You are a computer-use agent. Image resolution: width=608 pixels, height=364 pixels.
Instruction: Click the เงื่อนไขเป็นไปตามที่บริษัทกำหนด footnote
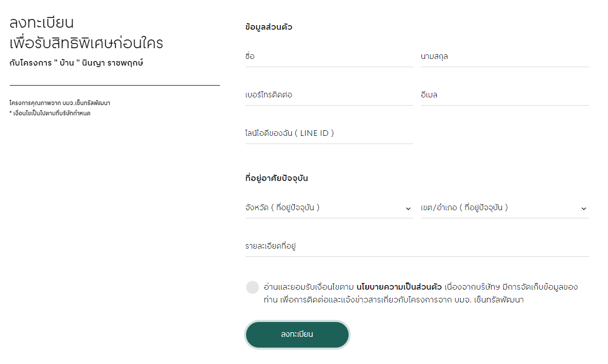[51, 113]
